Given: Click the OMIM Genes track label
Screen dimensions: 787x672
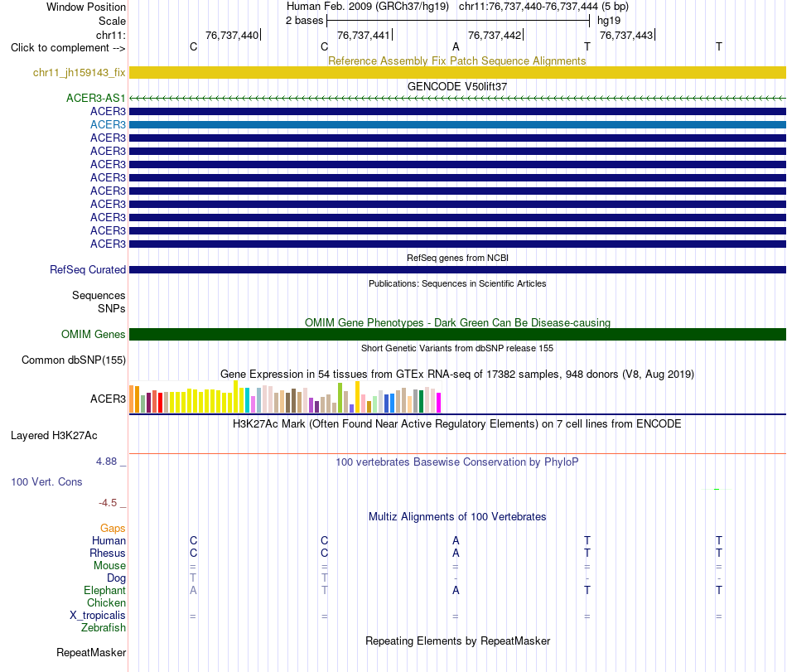Looking at the screenshot, I should point(94,334).
